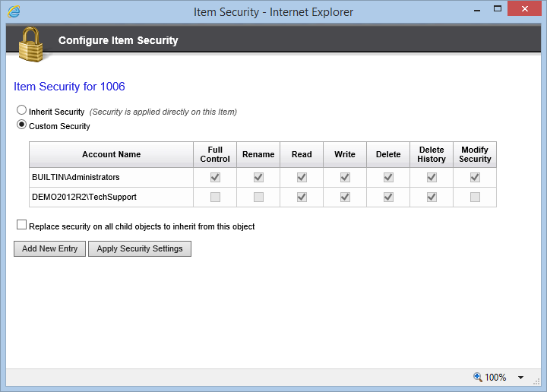This screenshot has height=392, width=547.
Task: Uncheck Read permission for DEMO2012R2\TechSupport
Action: [302, 197]
